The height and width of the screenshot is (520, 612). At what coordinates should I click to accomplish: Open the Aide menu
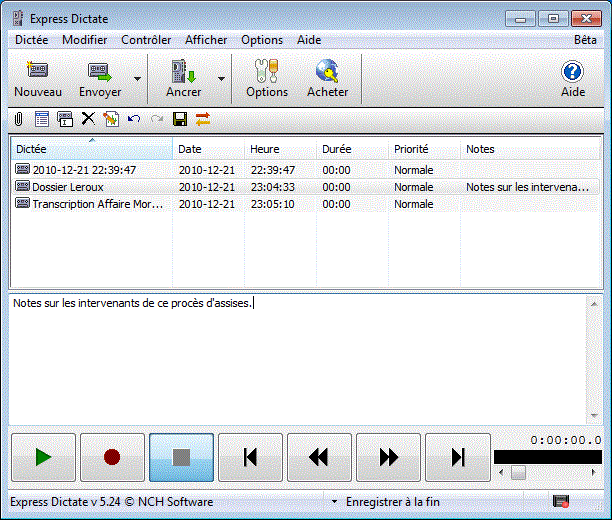pyautogui.click(x=309, y=40)
